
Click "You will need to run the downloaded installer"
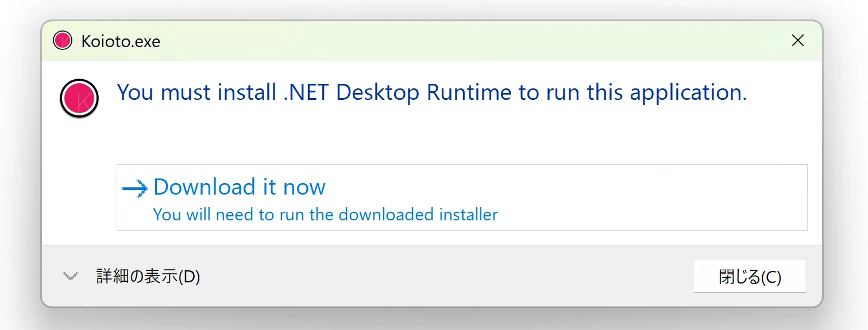pos(325,215)
